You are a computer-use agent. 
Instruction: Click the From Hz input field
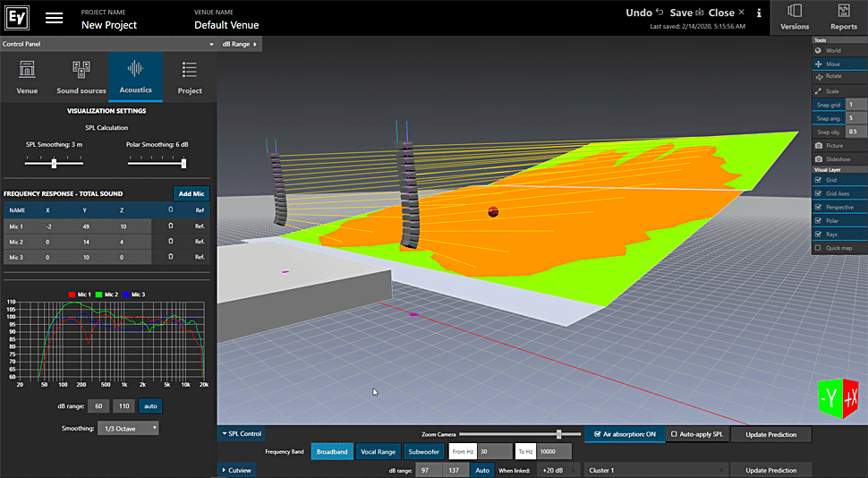coord(493,452)
